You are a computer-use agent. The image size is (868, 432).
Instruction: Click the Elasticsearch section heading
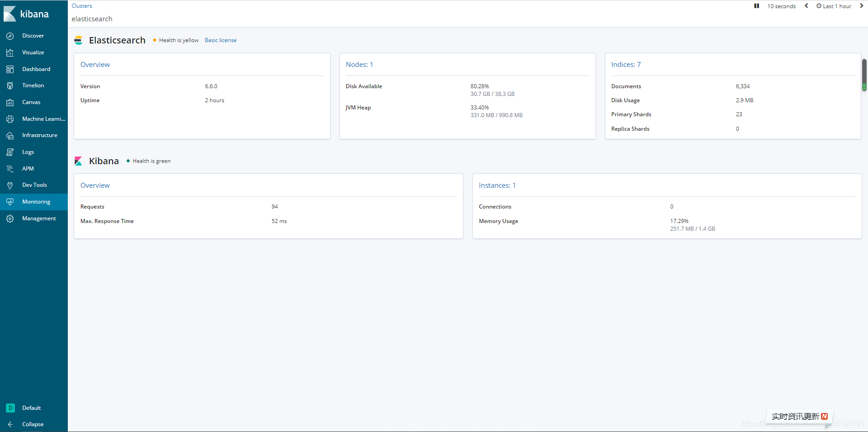point(117,40)
